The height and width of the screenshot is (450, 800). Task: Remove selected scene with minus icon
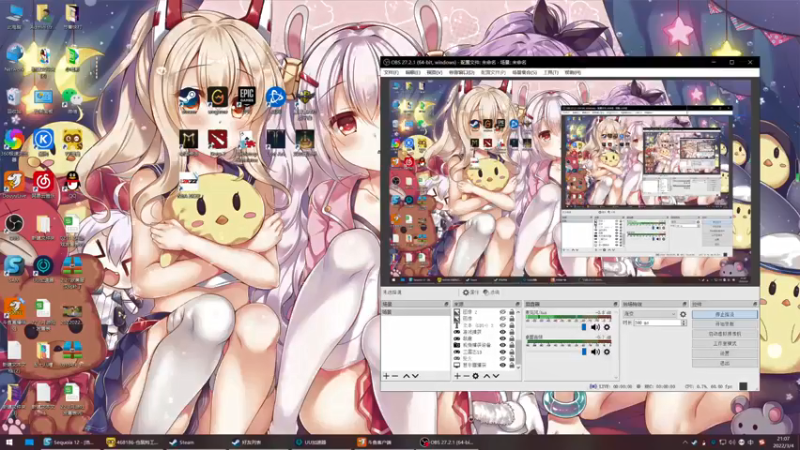pyautogui.click(x=395, y=376)
